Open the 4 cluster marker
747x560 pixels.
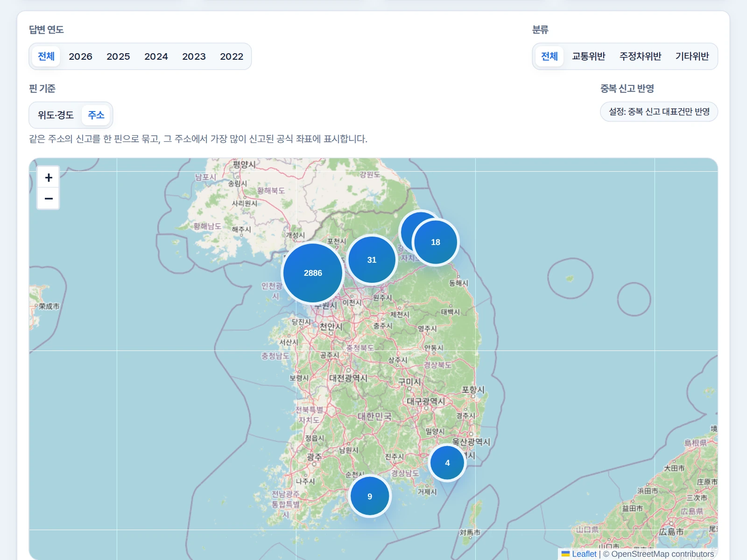coord(447,463)
